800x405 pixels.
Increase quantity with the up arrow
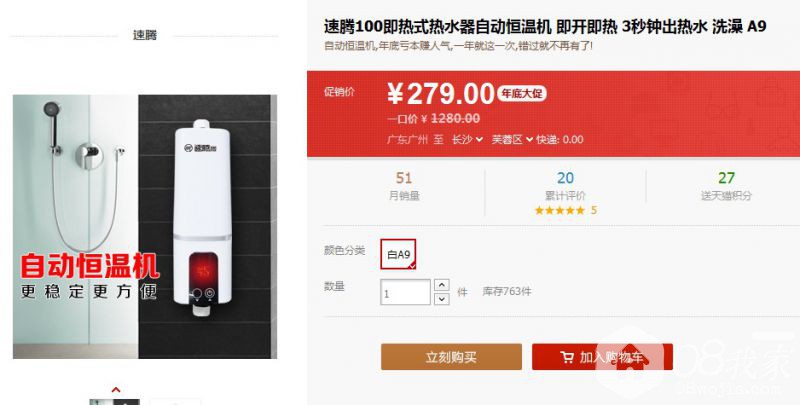tap(442, 285)
